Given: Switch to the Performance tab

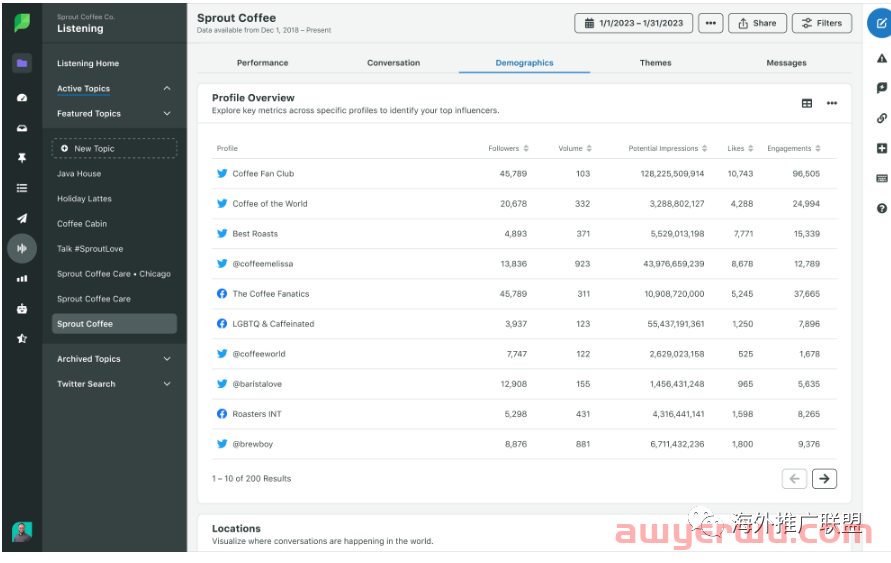Looking at the screenshot, I should (x=263, y=62).
